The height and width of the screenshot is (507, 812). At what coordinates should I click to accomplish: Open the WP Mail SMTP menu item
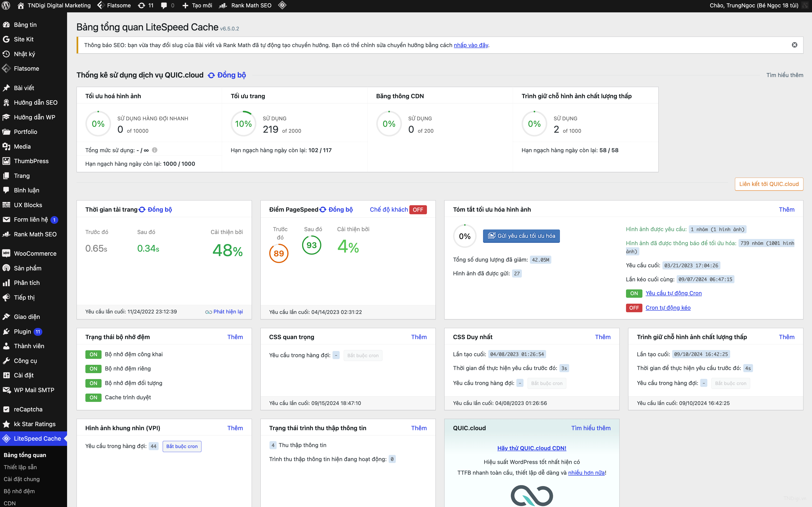click(x=34, y=390)
